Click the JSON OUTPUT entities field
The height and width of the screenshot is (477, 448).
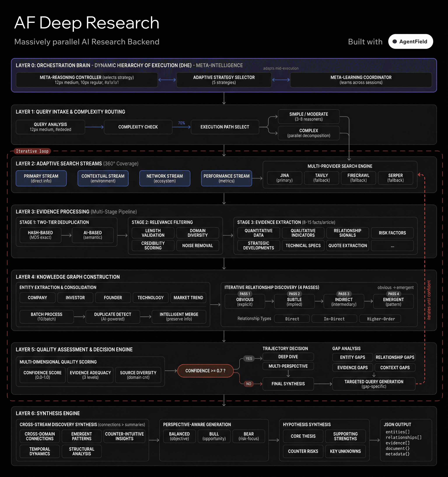click(x=397, y=432)
